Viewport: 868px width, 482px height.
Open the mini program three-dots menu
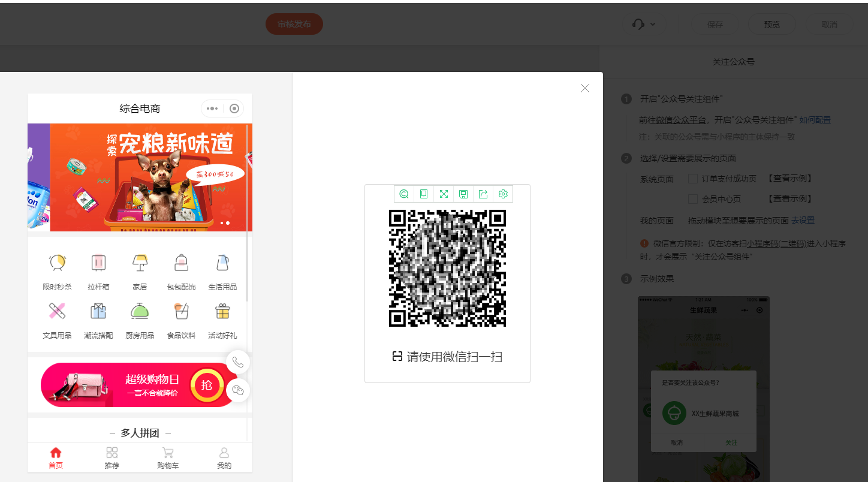[x=212, y=109]
